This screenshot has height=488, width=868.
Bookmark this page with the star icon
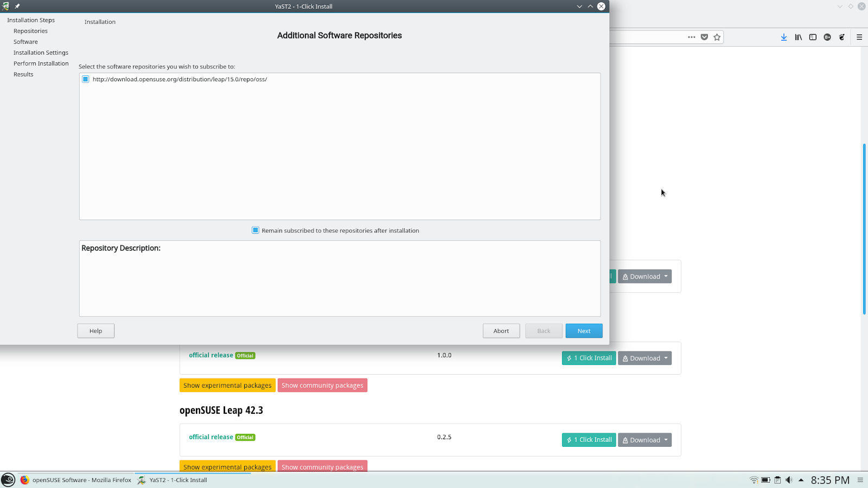(717, 37)
